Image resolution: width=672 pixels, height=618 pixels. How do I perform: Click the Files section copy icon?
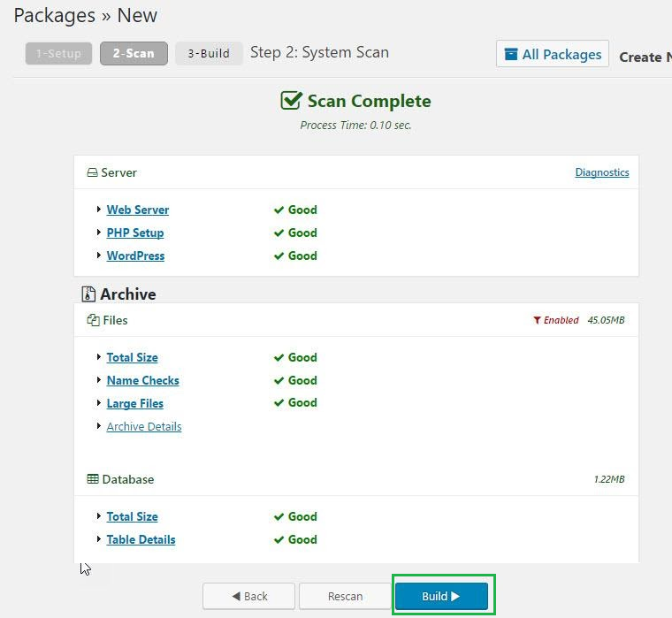click(93, 320)
